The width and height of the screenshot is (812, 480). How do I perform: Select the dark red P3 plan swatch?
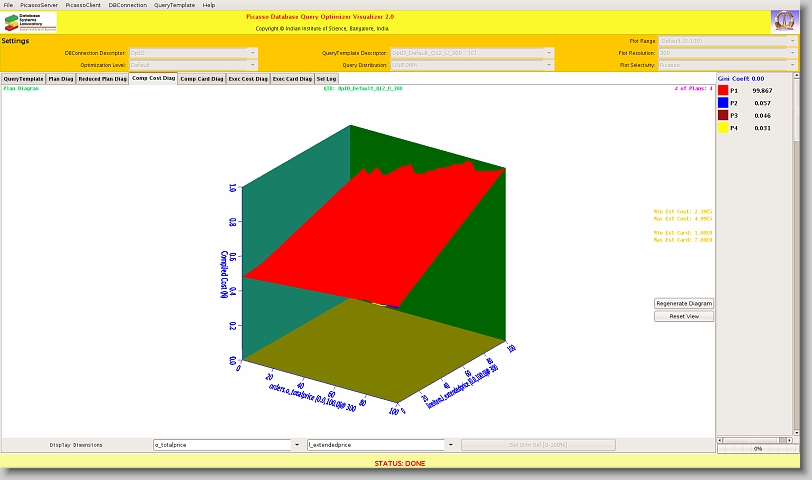tap(723, 116)
